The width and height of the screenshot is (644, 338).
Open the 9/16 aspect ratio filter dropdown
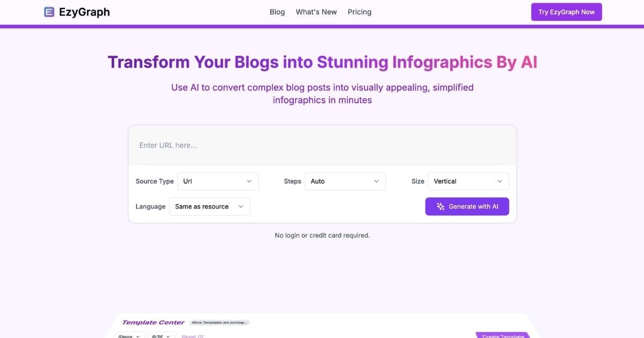click(x=159, y=335)
